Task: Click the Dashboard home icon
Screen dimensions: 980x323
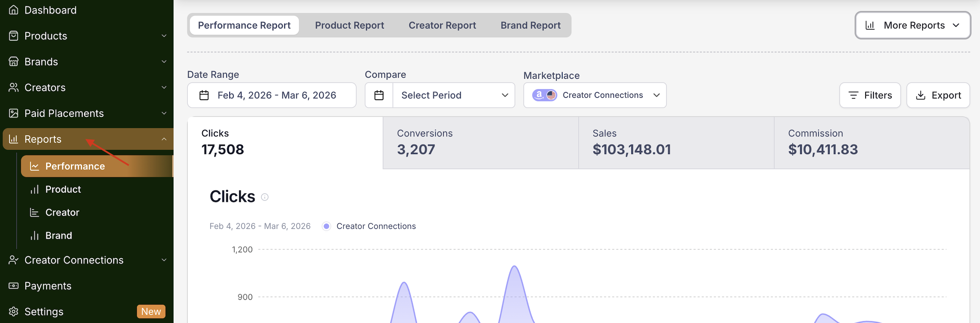Action: (x=13, y=10)
